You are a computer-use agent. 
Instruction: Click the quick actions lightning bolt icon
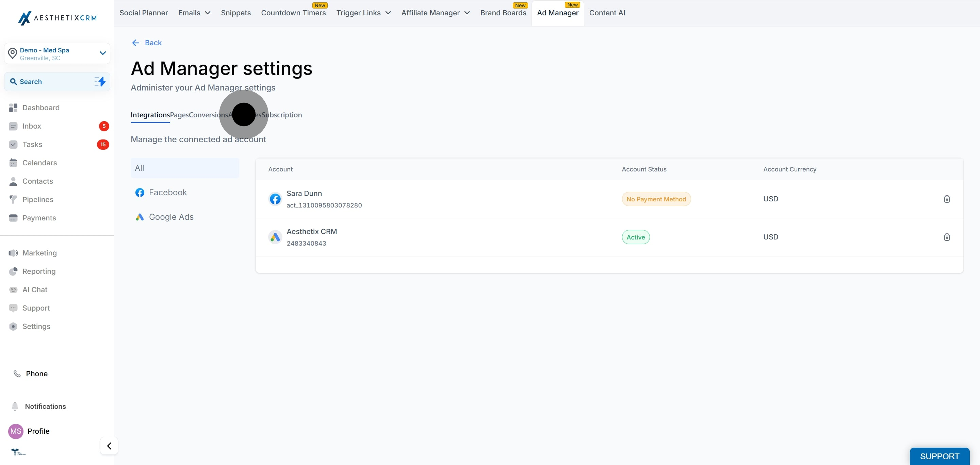[x=100, y=81]
